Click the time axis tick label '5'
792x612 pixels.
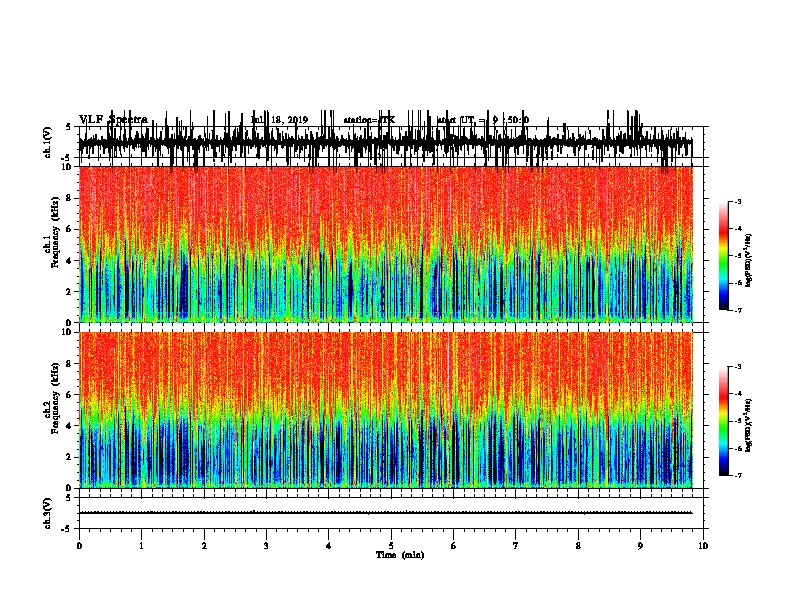point(391,546)
